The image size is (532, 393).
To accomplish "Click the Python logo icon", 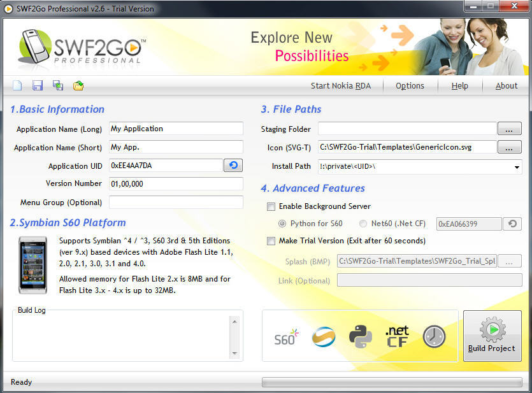I will 361,336.
